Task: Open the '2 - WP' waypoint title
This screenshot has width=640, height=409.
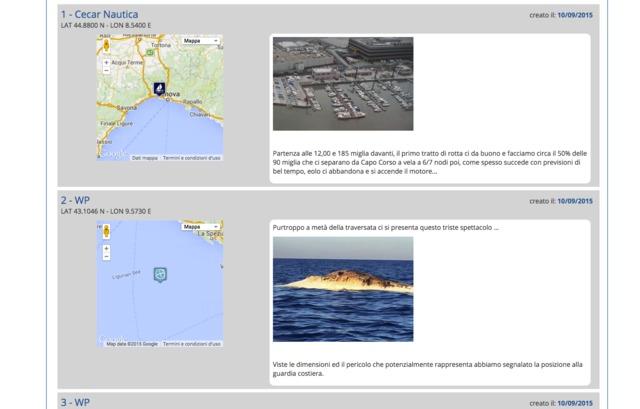Action: pyautogui.click(x=75, y=201)
